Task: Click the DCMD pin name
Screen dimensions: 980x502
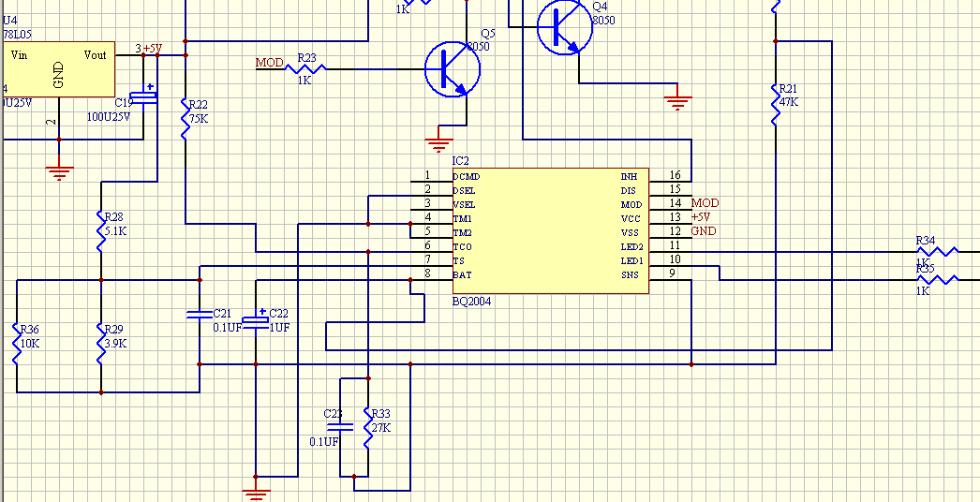Action: (467, 177)
